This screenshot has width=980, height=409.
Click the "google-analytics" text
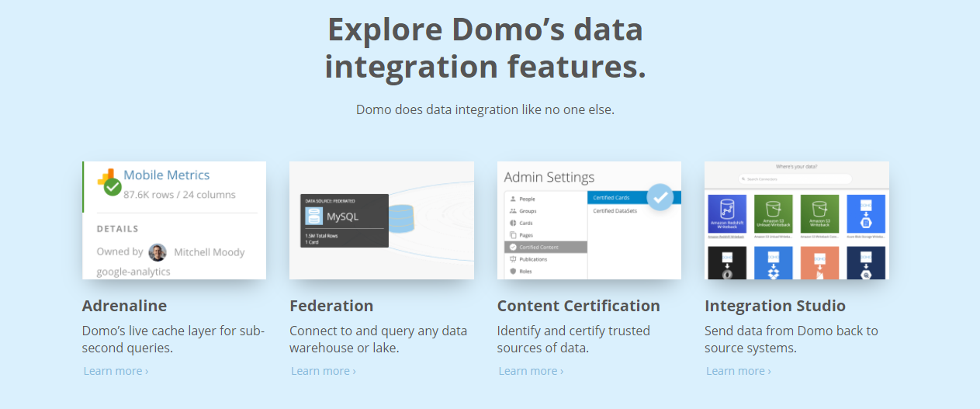[x=133, y=272]
